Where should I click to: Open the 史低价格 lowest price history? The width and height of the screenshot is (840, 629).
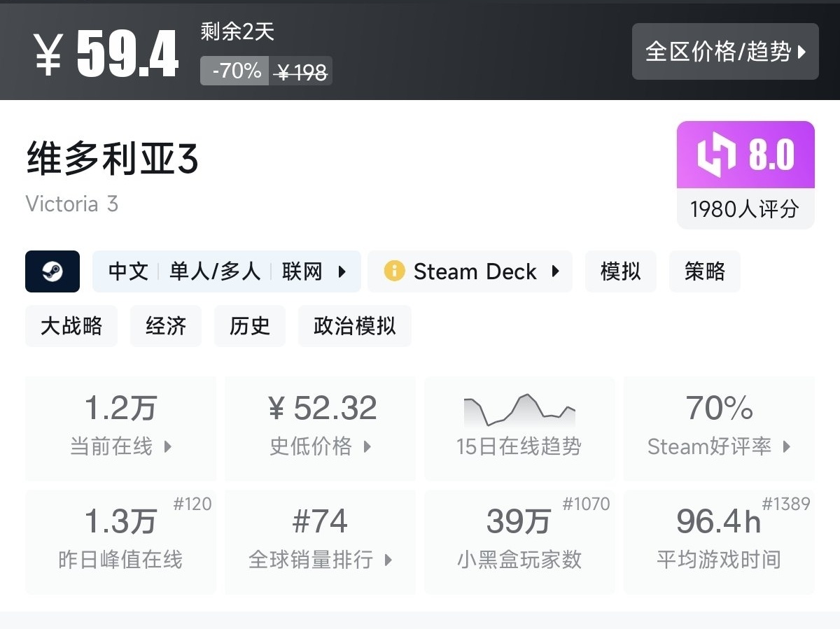pyautogui.click(x=321, y=428)
